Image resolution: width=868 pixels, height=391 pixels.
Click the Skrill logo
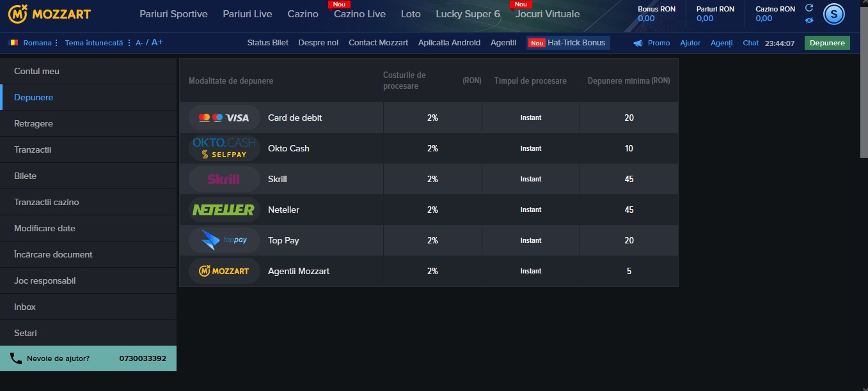click(224, 179)
